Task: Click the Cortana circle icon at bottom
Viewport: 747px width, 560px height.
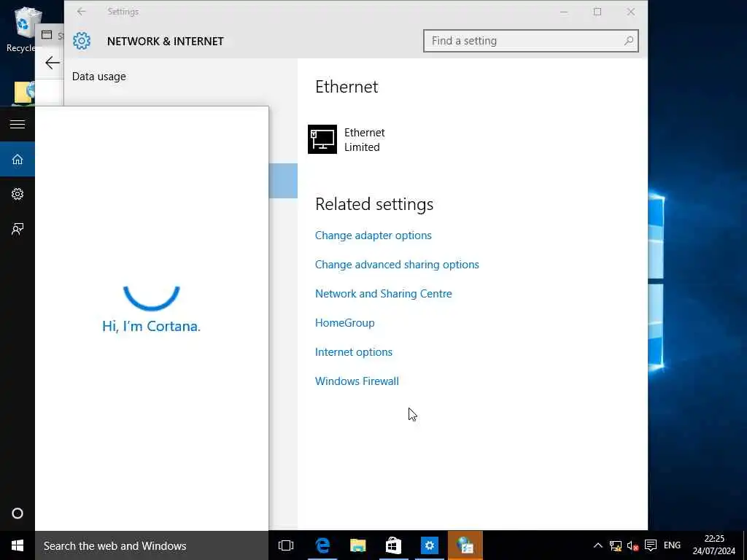Action: click(18, 513)
